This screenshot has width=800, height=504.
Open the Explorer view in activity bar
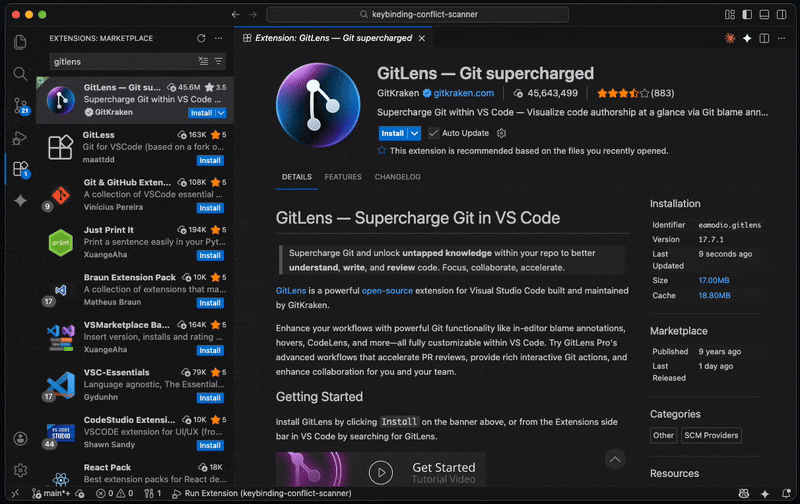[x=20, y=41]
